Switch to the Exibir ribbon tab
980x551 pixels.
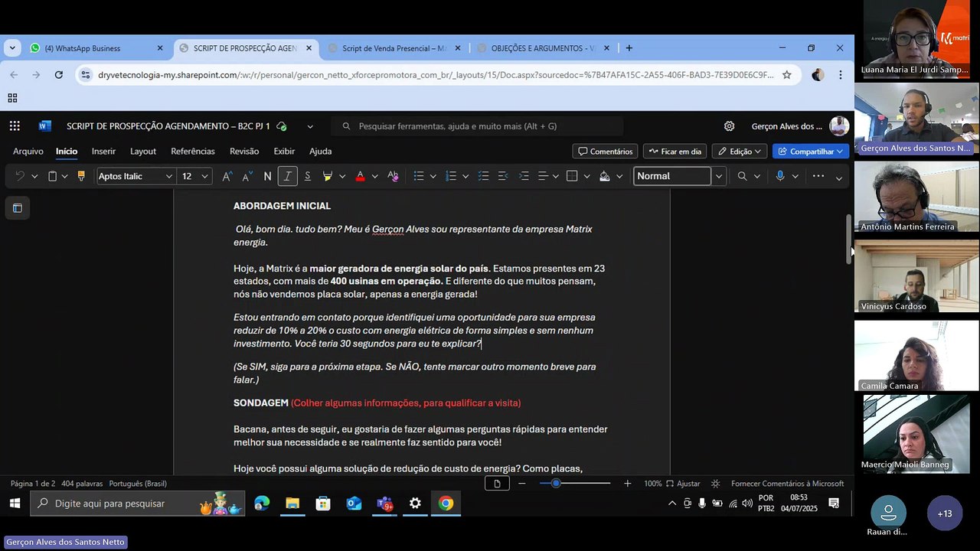[x=284, y=152]
